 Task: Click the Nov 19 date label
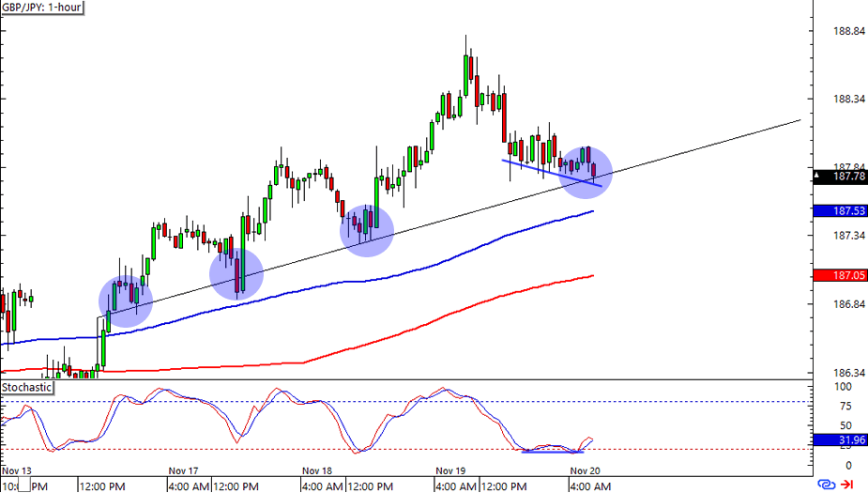pos(450,470)
